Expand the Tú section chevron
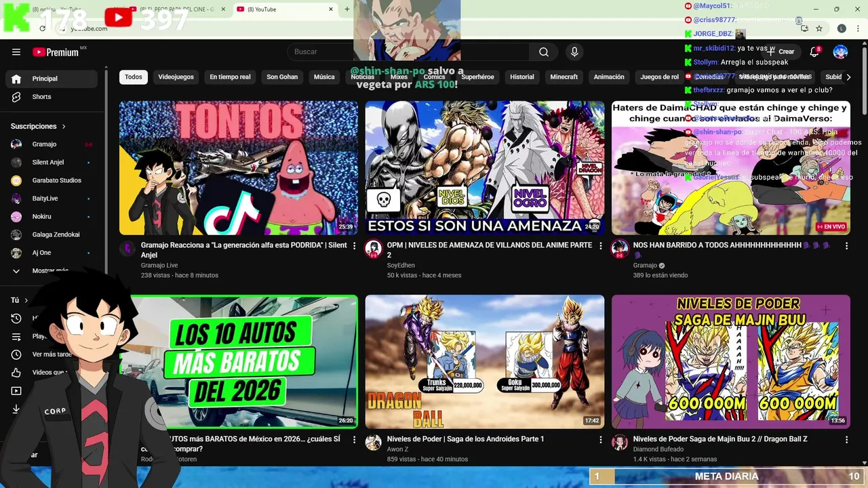This screenshot has height=488, width=868. point(26,300)
